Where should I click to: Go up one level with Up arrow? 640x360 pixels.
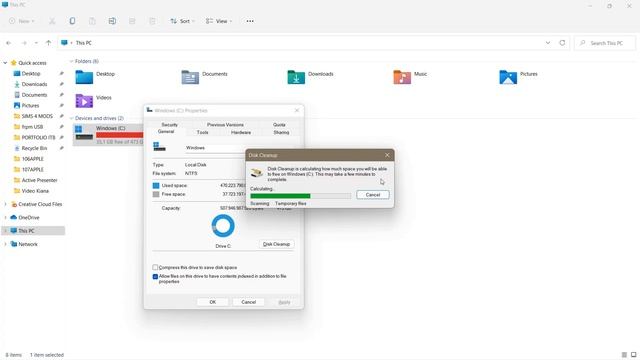[x=48, y=43]
